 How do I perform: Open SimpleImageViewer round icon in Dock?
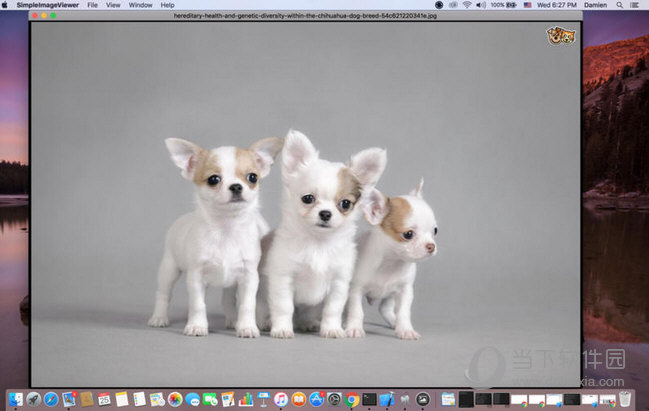coord(423,399)
